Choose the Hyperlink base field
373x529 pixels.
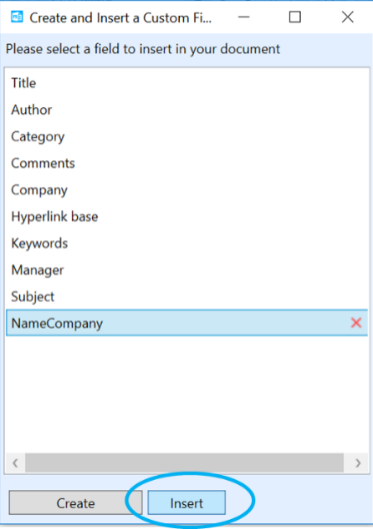[187, 216]
